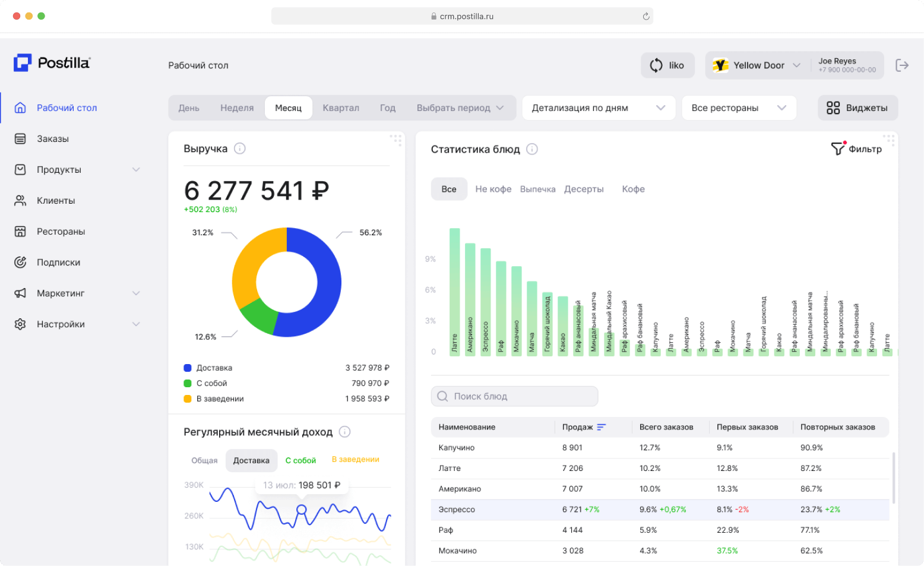
Task: Click the blue Доставка legend swatch
Action: coord(188,368)
